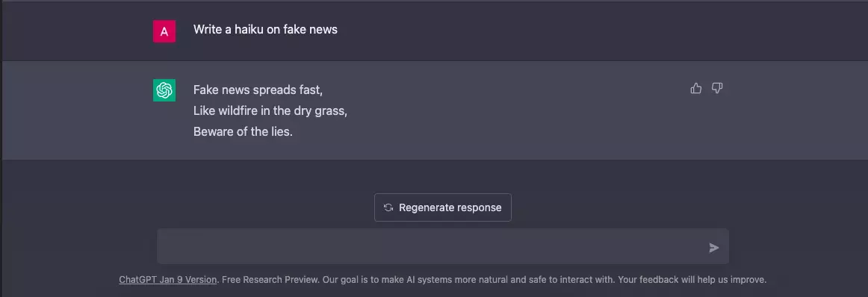Click the line Fake news spreads fast
This screenshot has width=868, height=297.
[258, 90]
